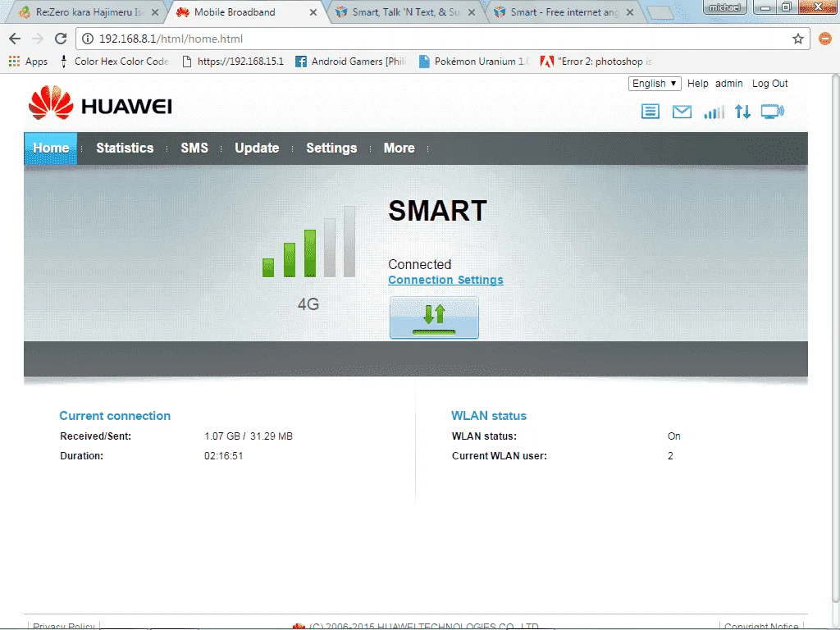The image size is (840, 630).
Task: Click the Privacy Policy footer link
Action: (64, 626)
